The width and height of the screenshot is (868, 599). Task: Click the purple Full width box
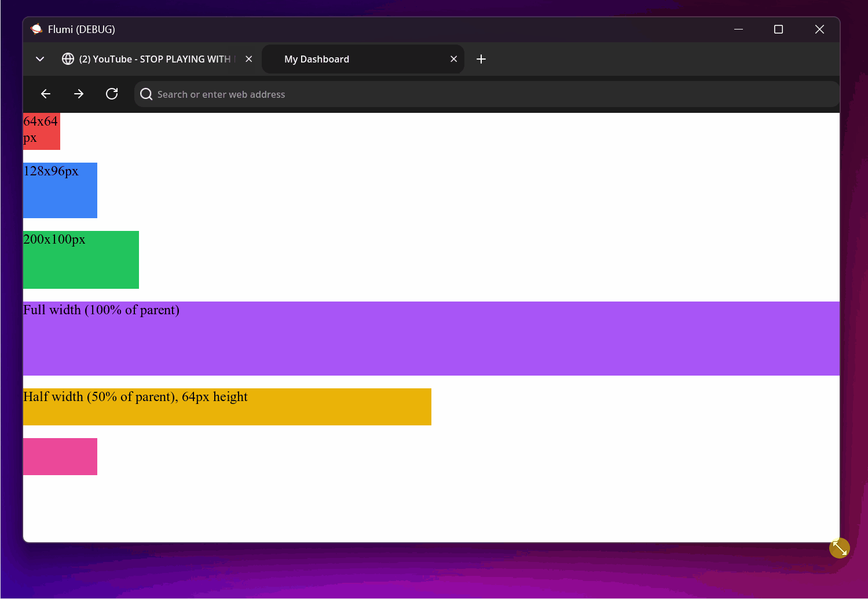[x=431, y=339]
